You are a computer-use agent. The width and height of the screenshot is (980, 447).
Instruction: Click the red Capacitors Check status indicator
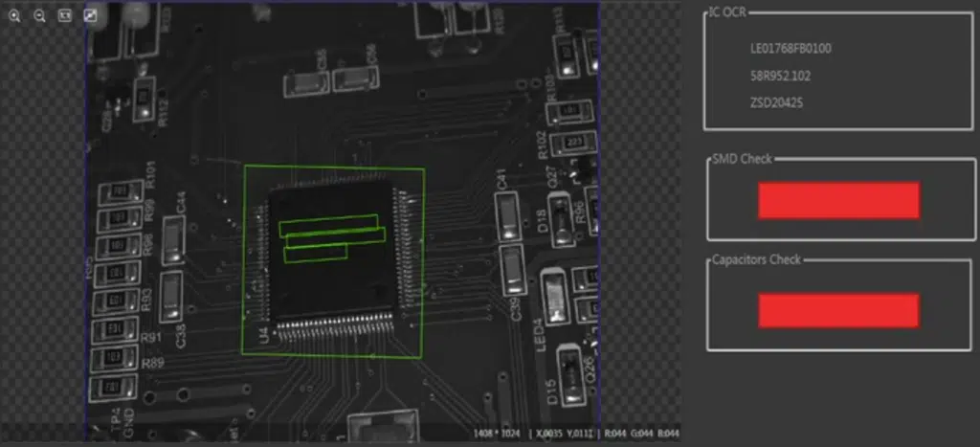[838, 311]
